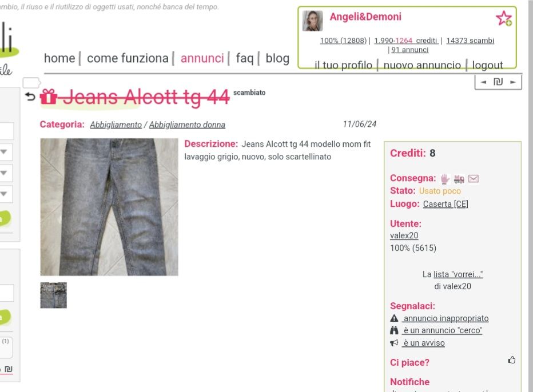Viewport: 533px width, 392px height.
Task: Report annuncio inappropriato
Action: (x=446, y=318)
